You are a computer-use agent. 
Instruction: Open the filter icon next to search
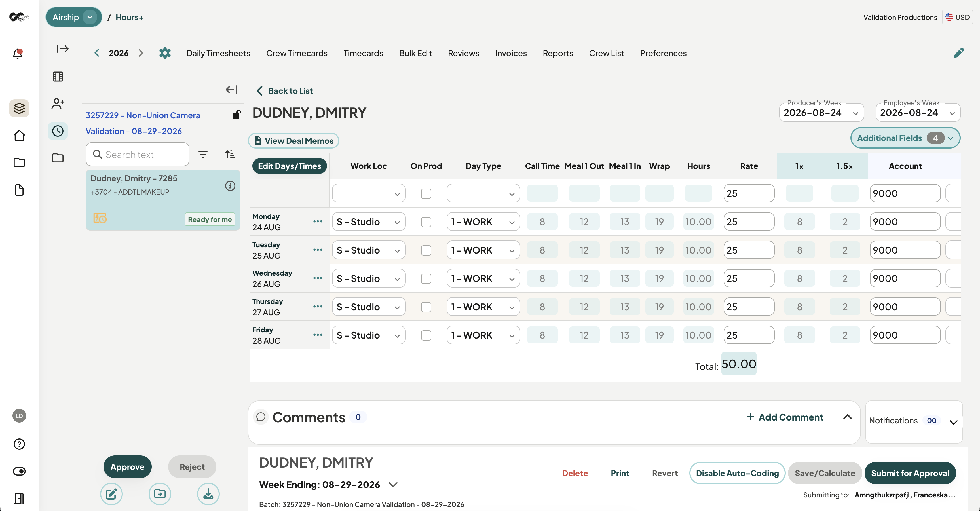[203, 154]
